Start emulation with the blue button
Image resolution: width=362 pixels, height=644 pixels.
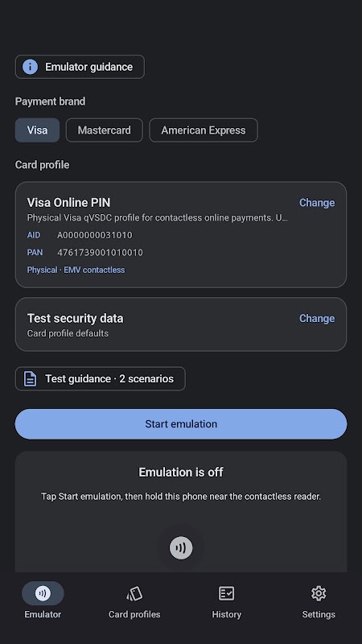[181, 424]
